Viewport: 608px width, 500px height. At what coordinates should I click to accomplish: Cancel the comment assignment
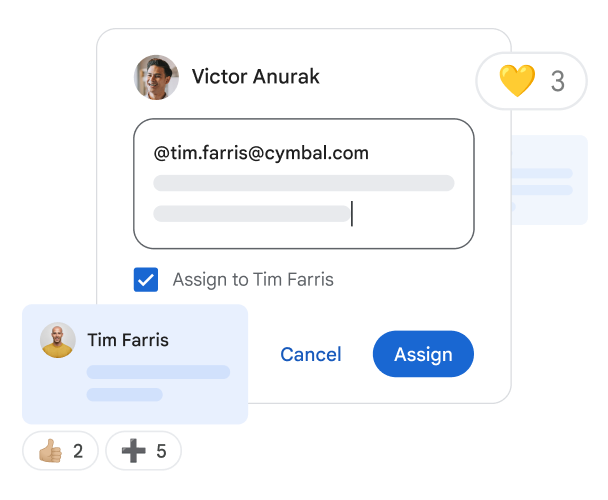click(311, 354)
